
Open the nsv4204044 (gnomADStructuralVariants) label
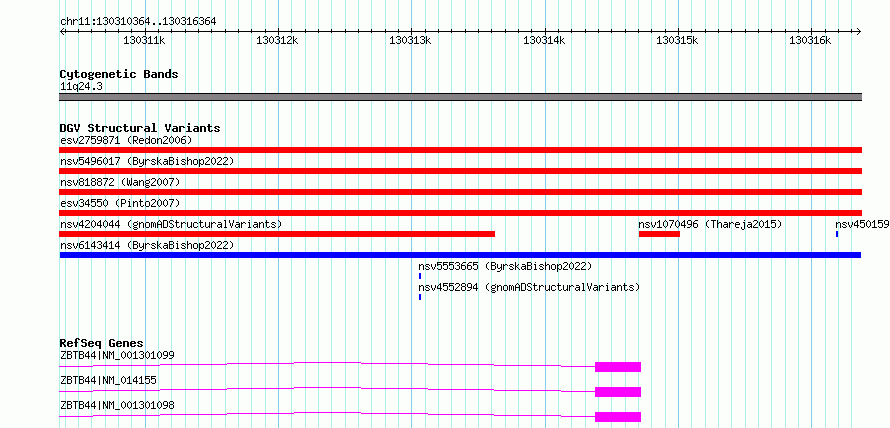(171, 224)
